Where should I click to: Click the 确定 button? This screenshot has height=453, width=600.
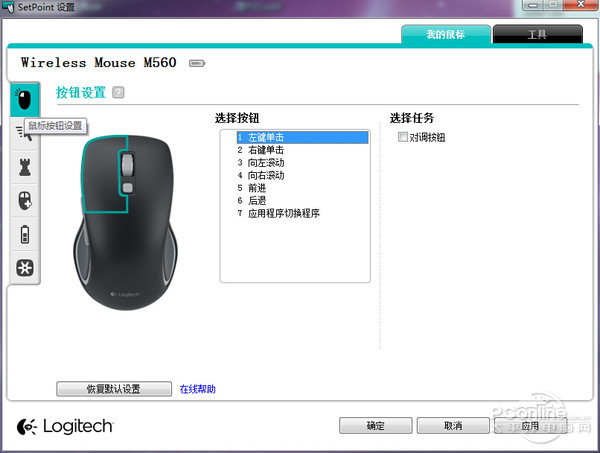(375, 425)
